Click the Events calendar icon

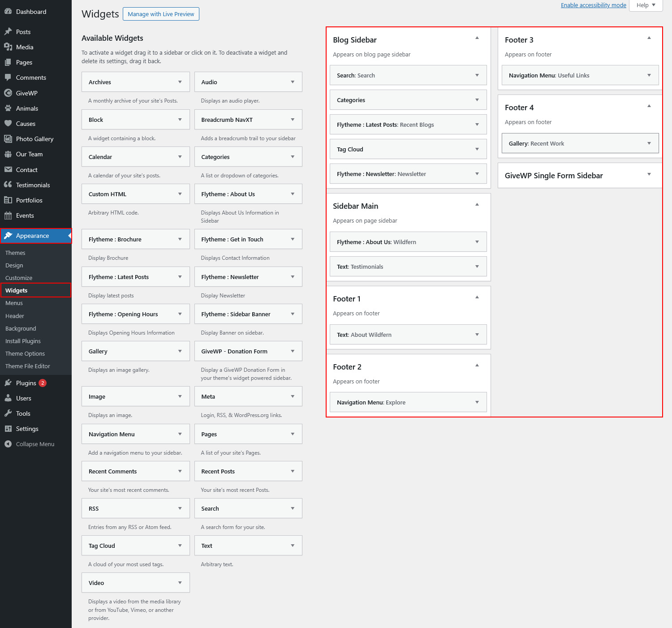tap(8, 215)
